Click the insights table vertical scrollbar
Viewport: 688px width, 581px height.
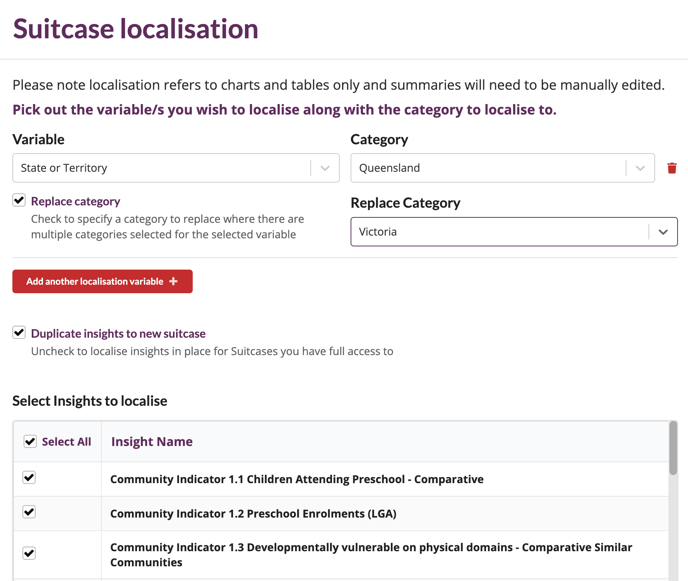(673, 448)
